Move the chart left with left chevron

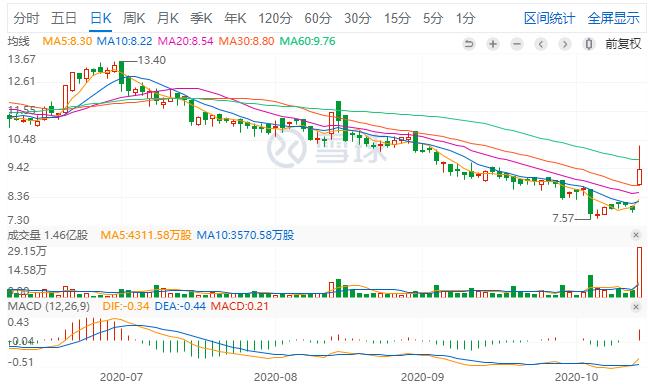click(x=541, y=44)
